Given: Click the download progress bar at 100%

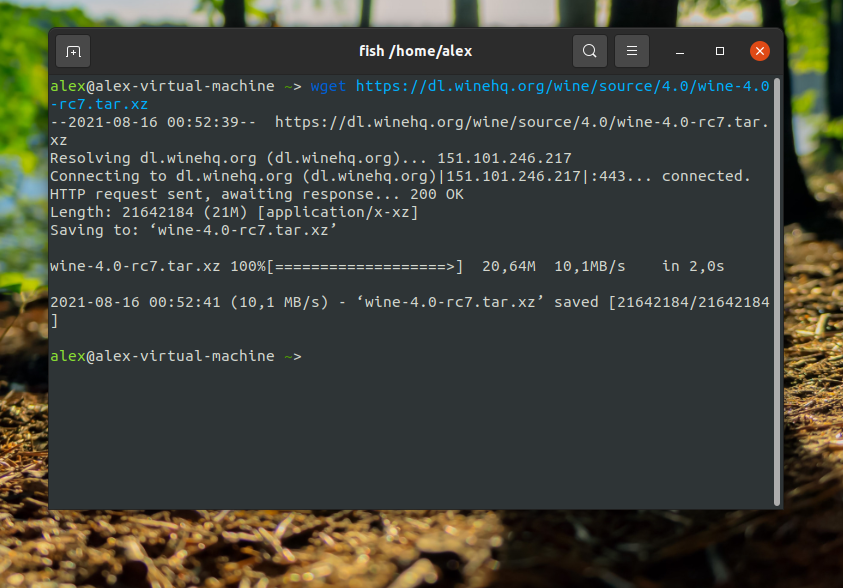Looking at the screenshot, I should click(365, 266).
